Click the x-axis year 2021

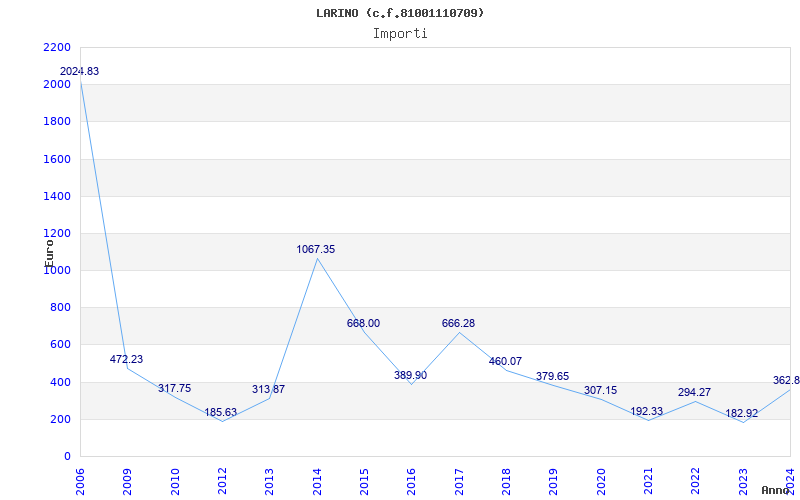click(x=648, y=482)
